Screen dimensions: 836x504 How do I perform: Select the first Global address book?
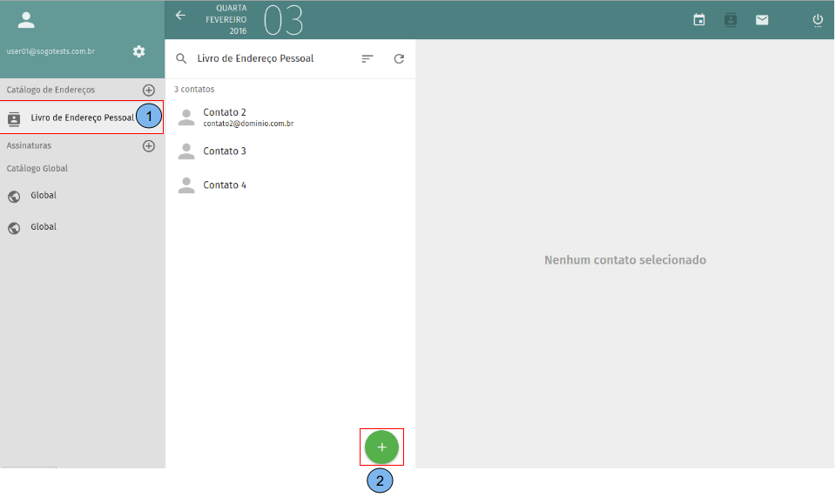click(x=44, y=196)
